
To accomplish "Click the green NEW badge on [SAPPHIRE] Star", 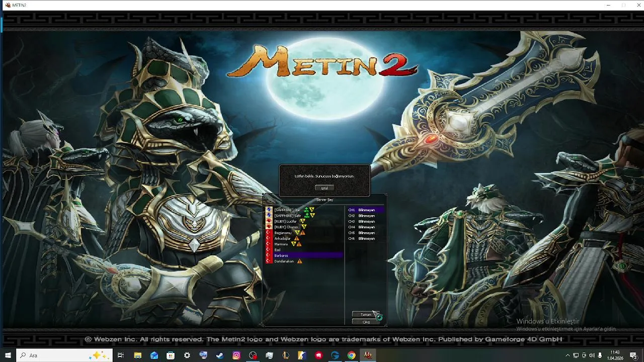I will tap(306, 210).
